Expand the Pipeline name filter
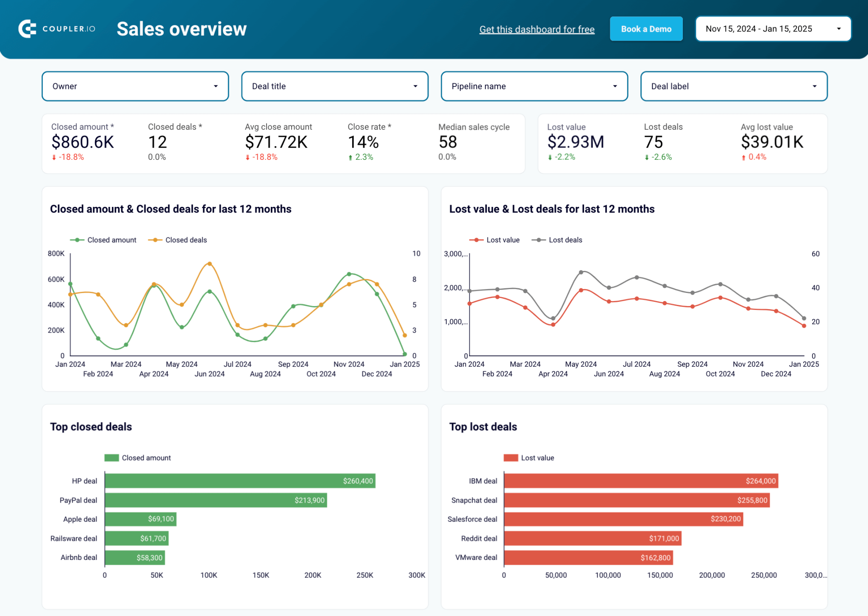Viewport: 868px width, 616px height. click(x=615, y=86)
